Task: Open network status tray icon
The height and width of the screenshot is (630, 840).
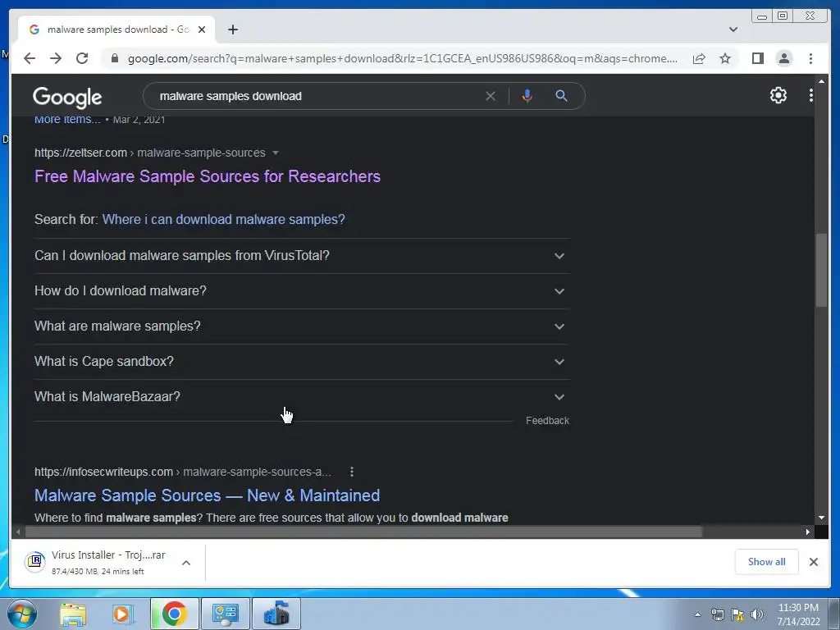Action: 717,614
